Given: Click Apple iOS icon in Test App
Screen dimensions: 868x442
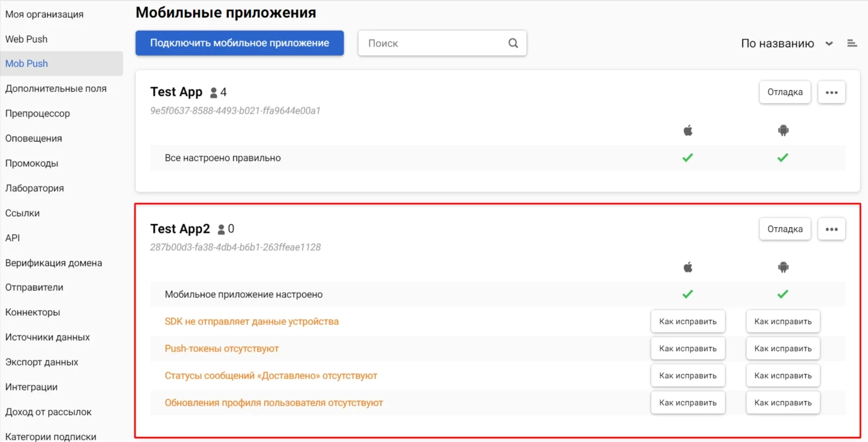Looking at the screenshot, I should (688, 131).
